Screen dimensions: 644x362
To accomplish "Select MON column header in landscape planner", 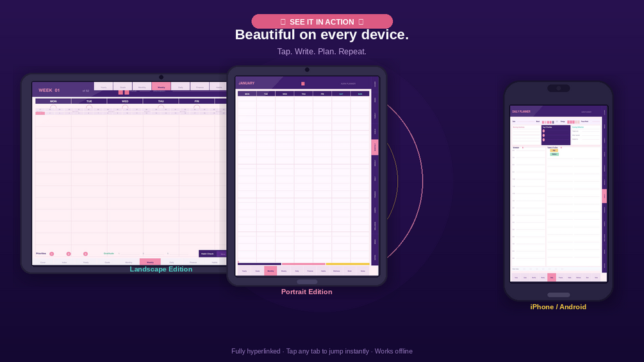I will point(53,101).
